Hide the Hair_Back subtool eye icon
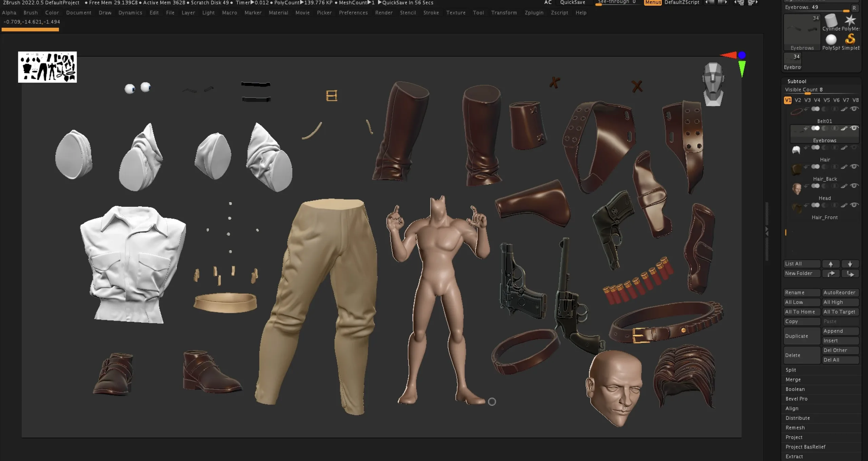The width and height of the screenshot is (868, 461). click(x=854, y=167)
